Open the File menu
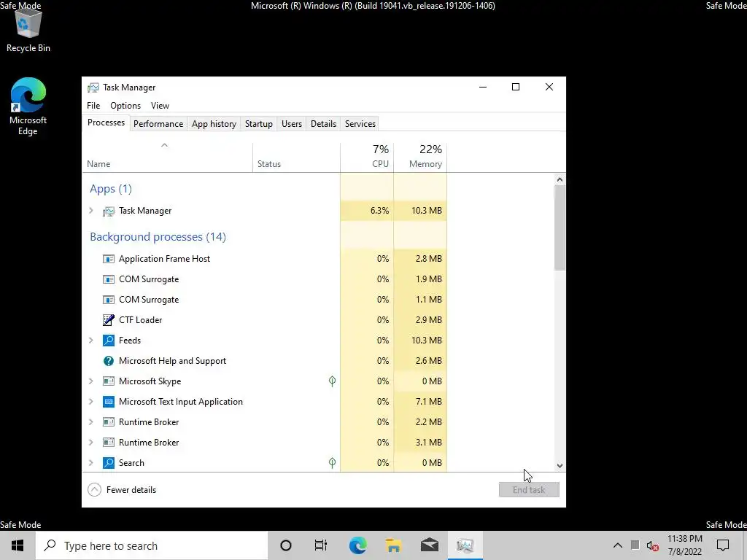Screen dimensions: 747x560 [93, 106]
